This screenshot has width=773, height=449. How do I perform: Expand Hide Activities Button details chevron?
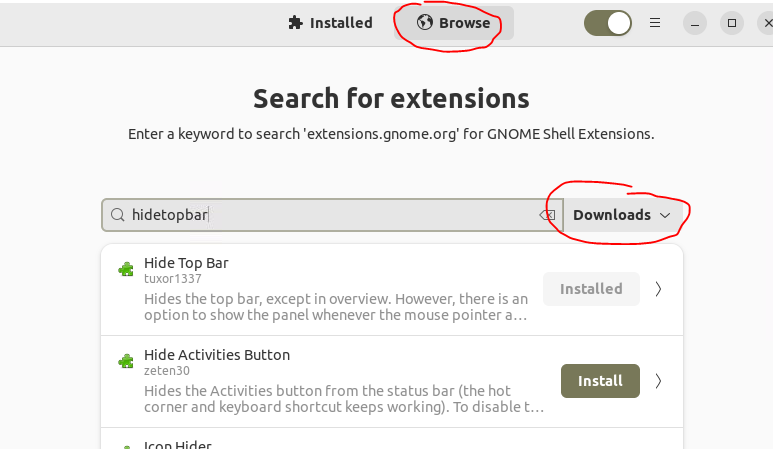tap(658, 381)
